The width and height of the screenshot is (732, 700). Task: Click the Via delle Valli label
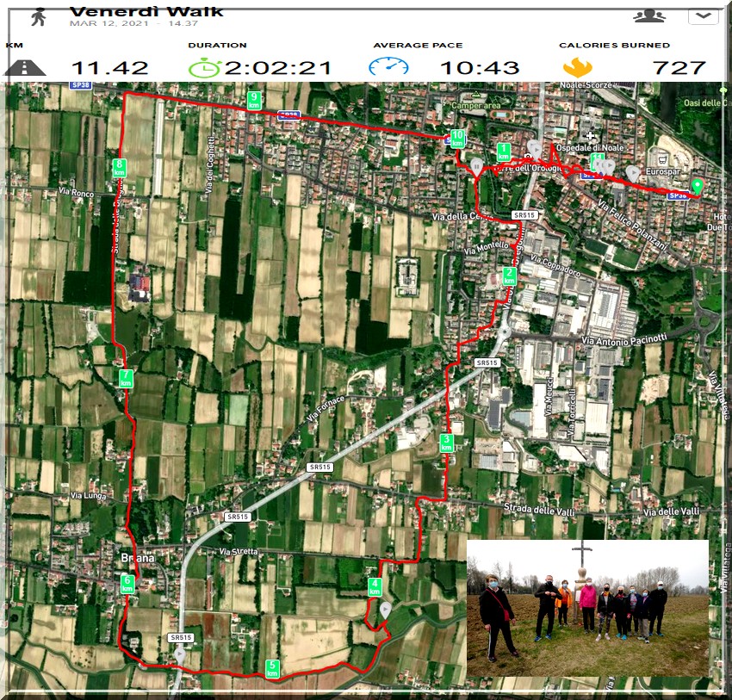[672, 511]
